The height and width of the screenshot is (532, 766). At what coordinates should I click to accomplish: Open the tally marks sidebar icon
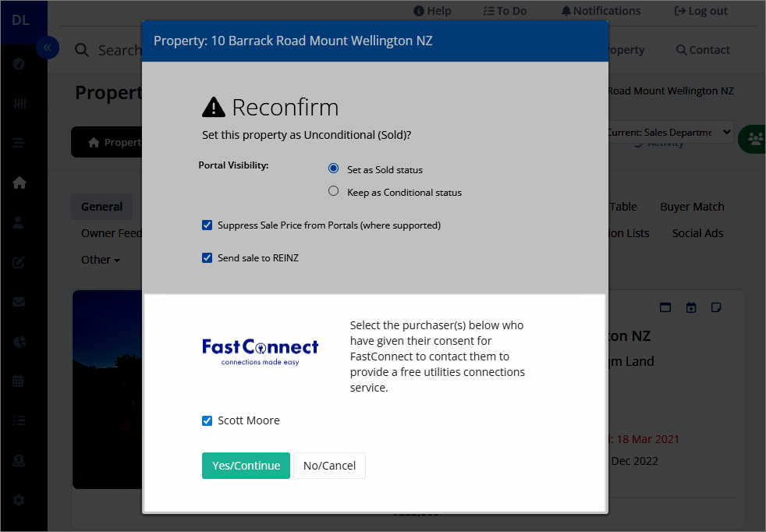pos(20,103)
